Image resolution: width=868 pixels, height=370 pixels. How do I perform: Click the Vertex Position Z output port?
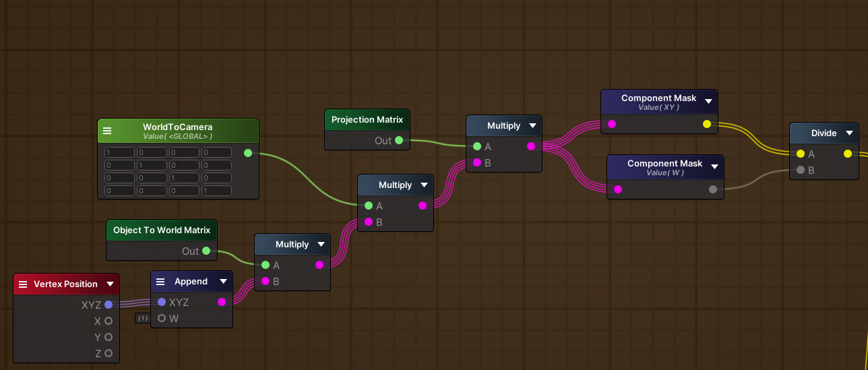[x=108, y=353]
